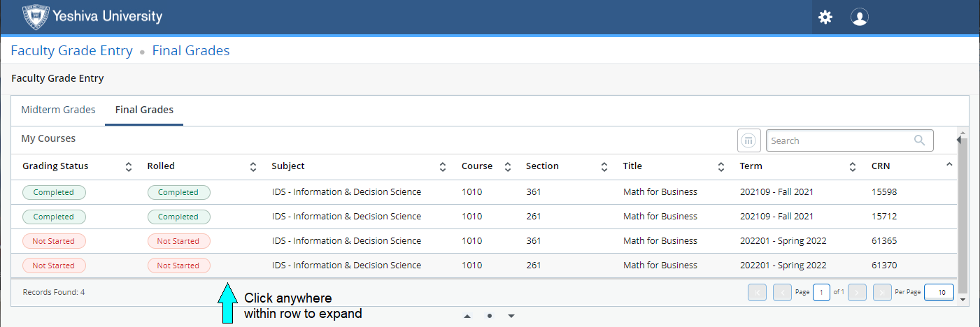Click the magnifying glass search icon
Viewport: 980px width, 327px height.
coord(920,140)
